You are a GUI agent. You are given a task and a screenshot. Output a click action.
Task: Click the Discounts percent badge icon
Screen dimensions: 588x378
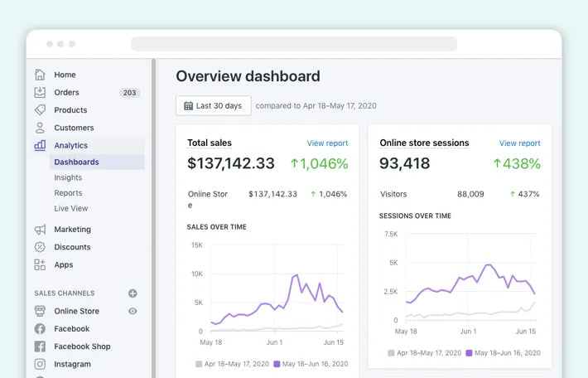[40, 247]
